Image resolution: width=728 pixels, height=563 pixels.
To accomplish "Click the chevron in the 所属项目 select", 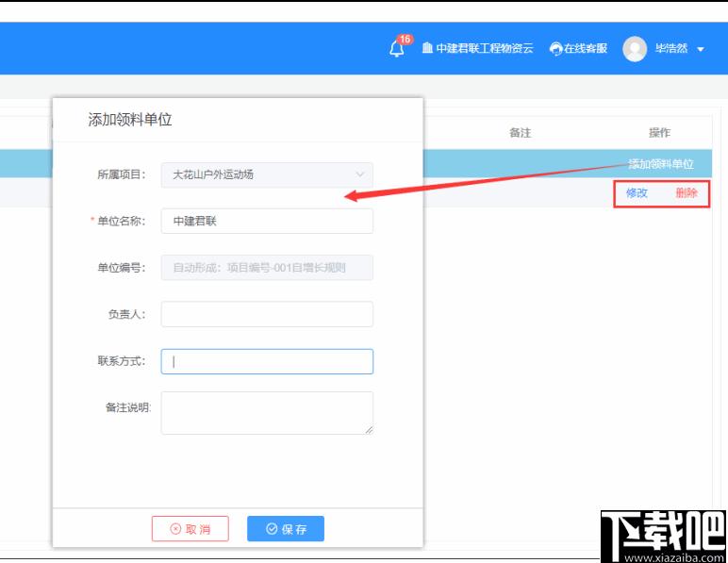I will coord(360,174).
